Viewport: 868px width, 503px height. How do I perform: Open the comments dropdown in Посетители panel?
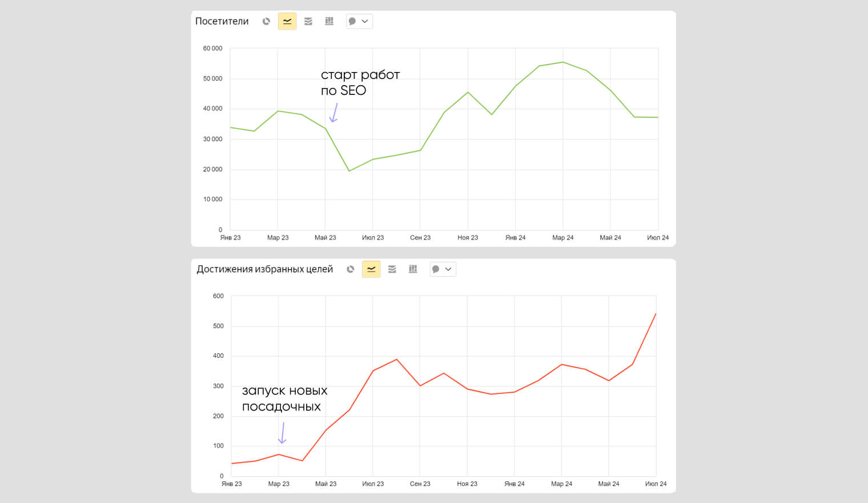pyautogui.click(x=359, y=21)
